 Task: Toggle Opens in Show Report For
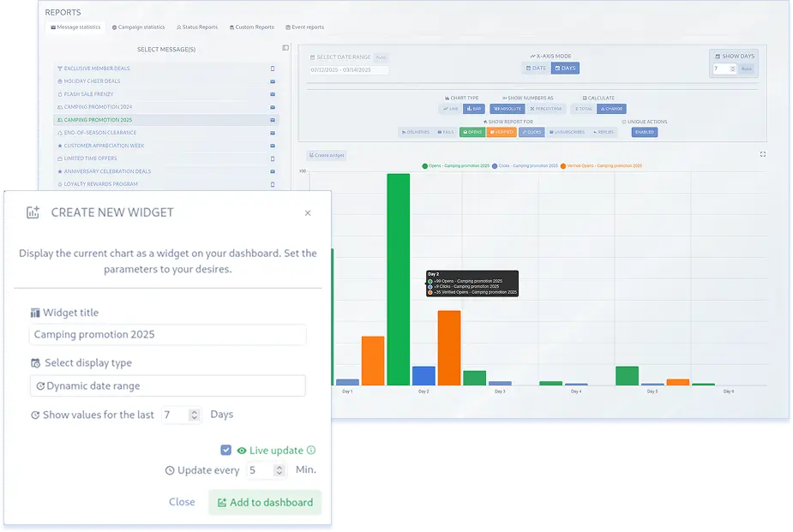(x=472, y=133)
